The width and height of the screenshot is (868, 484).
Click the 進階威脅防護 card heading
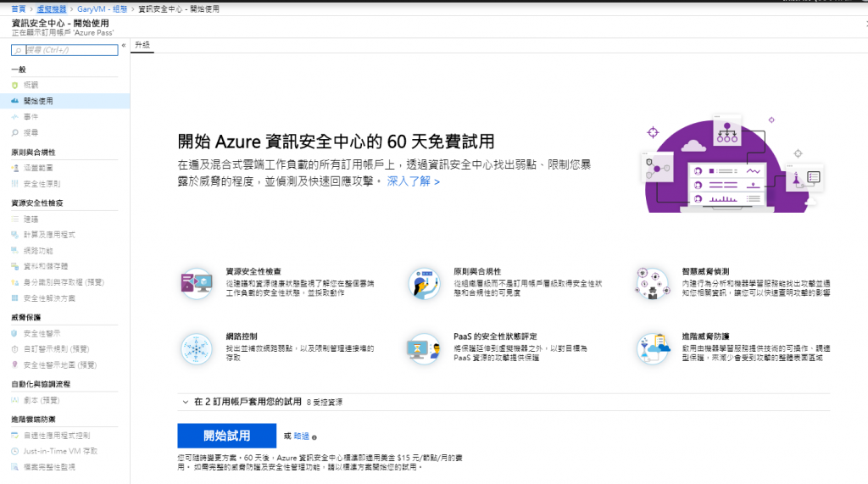pos(705,337)
